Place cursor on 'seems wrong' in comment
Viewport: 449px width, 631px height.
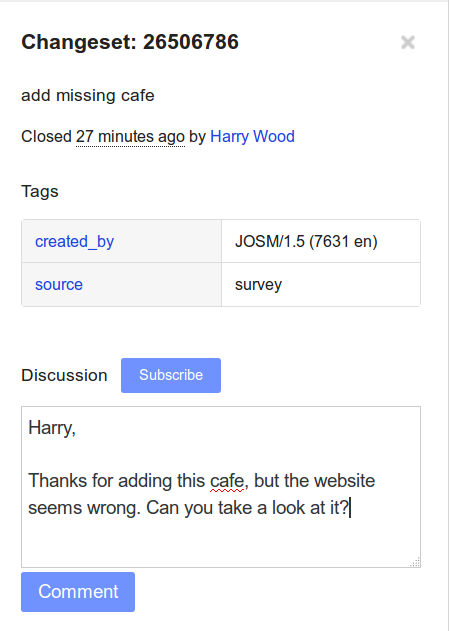tap(84, 507)
